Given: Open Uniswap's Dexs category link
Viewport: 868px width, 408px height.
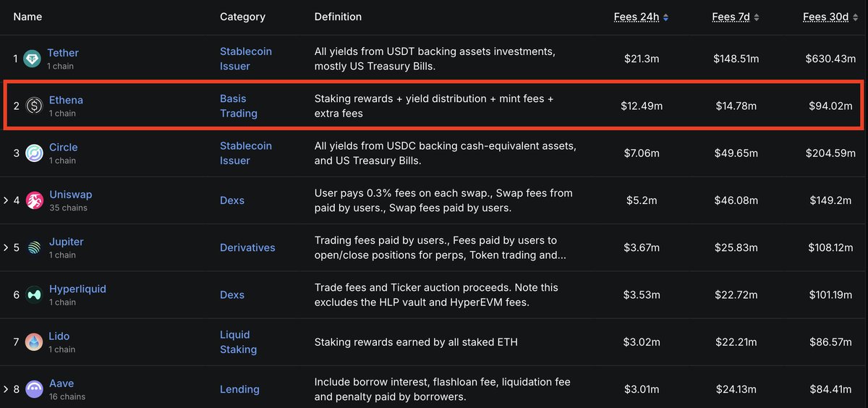Looking at the screenshot, I should click(x=232, y=200).
